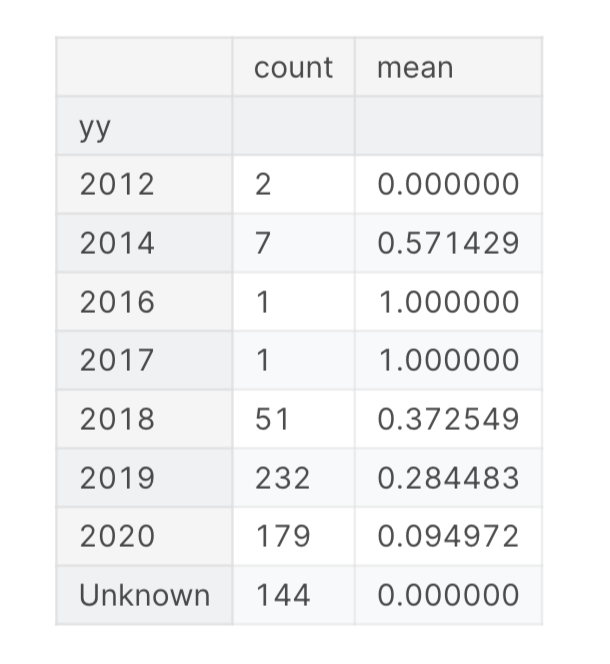Screen dimensions: 610x664
Task: Select the count value 179
Action: pyautogui.click(x=283, y=537)
